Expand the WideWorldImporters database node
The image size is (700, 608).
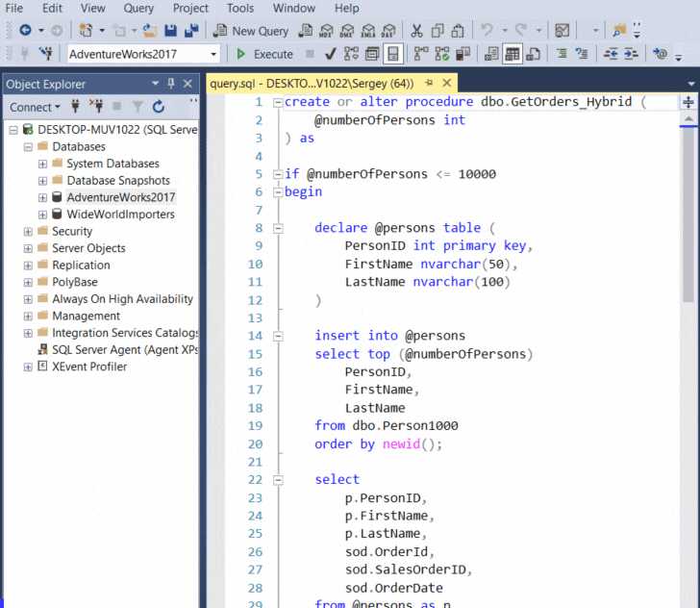tap(42, 215)
